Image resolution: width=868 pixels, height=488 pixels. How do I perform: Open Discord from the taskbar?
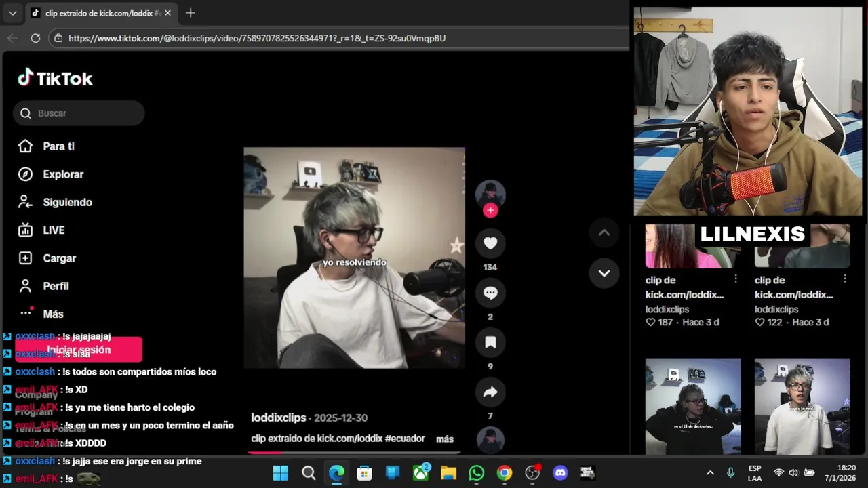(560, 472)
